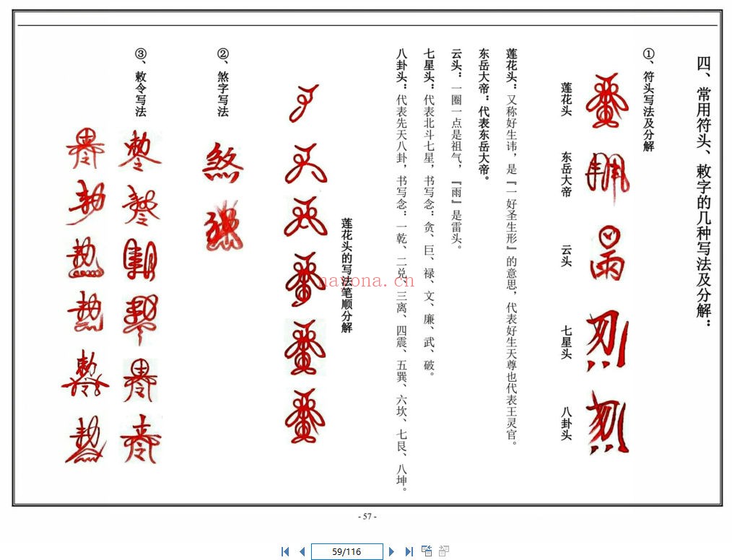Click the greyed-out next view icon
732x560 pixels.
pyautogui.click(x=443, y=551)
